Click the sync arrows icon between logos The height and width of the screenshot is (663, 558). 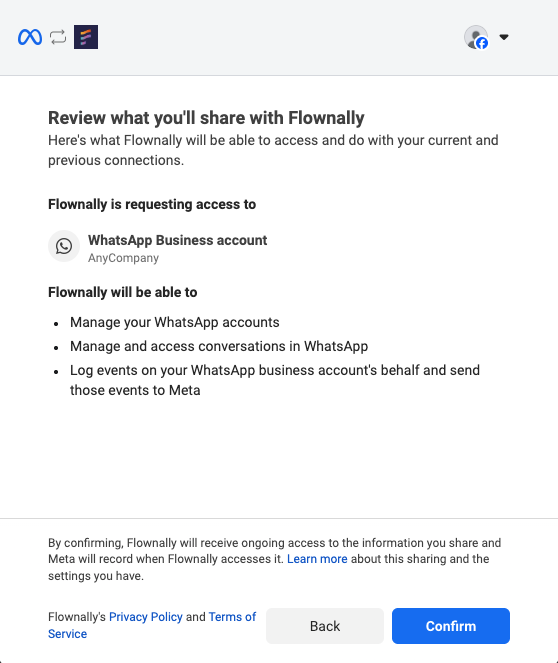click(58, 37)
